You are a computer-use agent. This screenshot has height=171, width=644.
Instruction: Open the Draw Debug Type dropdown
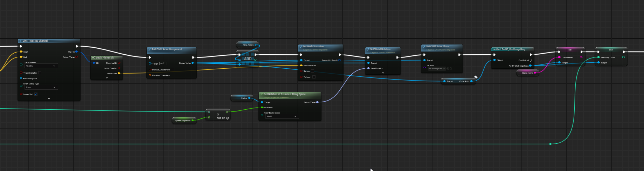click(x=41, y=87)
